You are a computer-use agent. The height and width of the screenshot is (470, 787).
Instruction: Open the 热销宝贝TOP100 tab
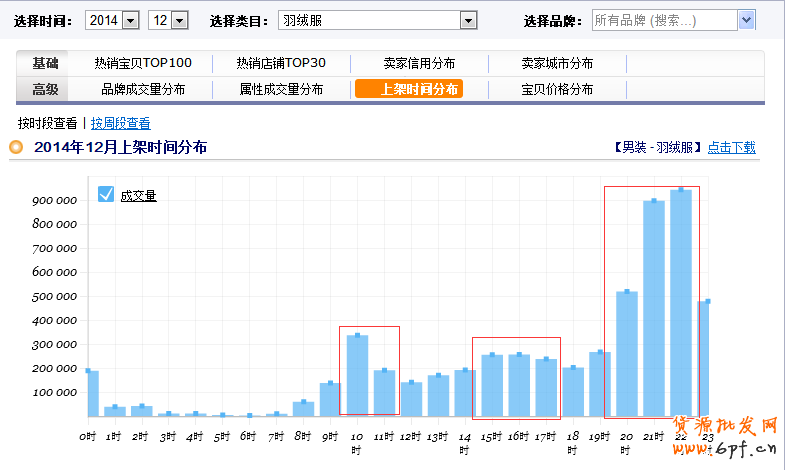(142, 63)
